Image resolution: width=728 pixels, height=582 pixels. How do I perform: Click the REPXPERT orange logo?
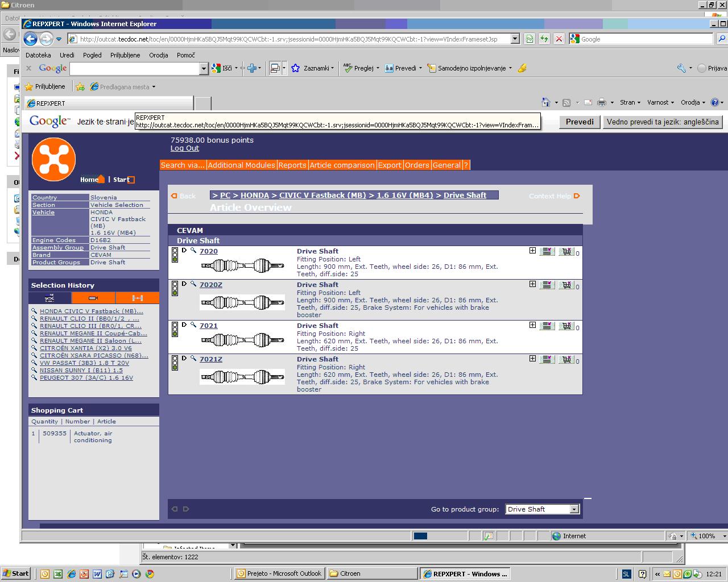54,159
